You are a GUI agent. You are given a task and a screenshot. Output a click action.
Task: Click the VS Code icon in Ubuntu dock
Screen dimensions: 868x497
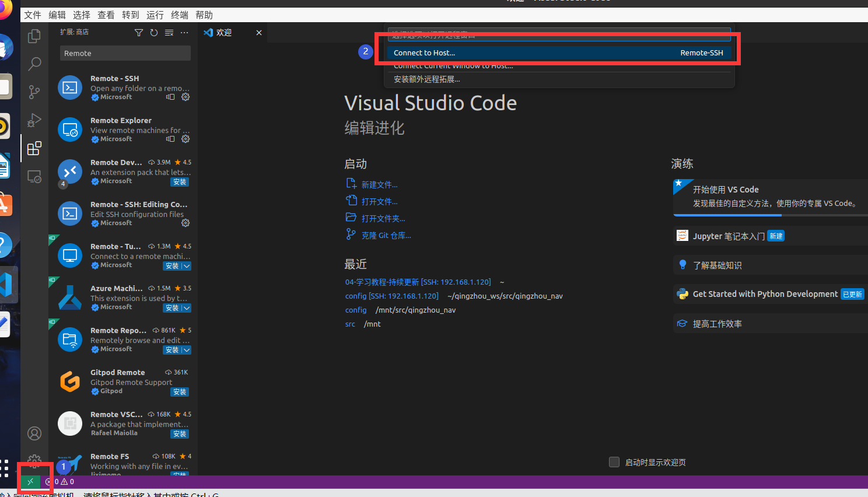point(7,285)
